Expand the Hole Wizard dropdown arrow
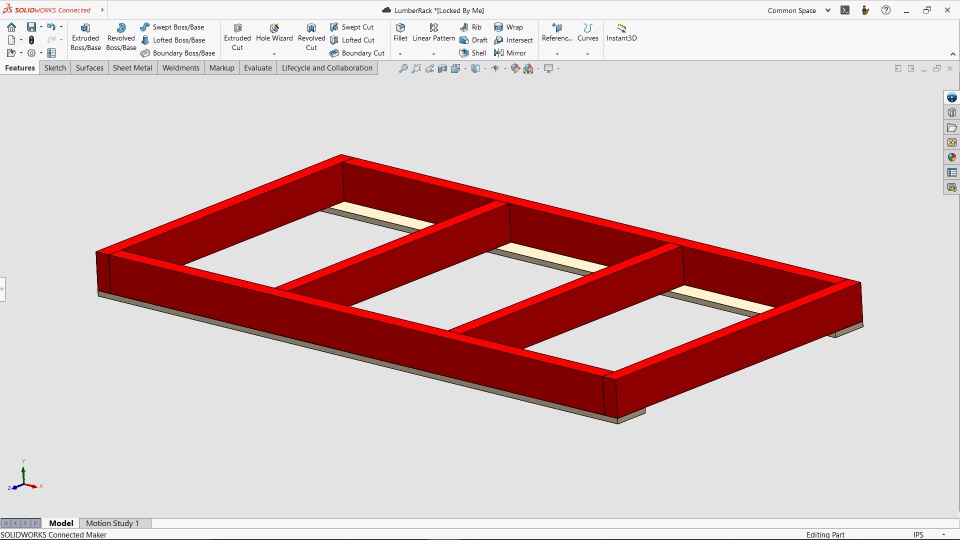Screen dimensions: 960x540 274,54
